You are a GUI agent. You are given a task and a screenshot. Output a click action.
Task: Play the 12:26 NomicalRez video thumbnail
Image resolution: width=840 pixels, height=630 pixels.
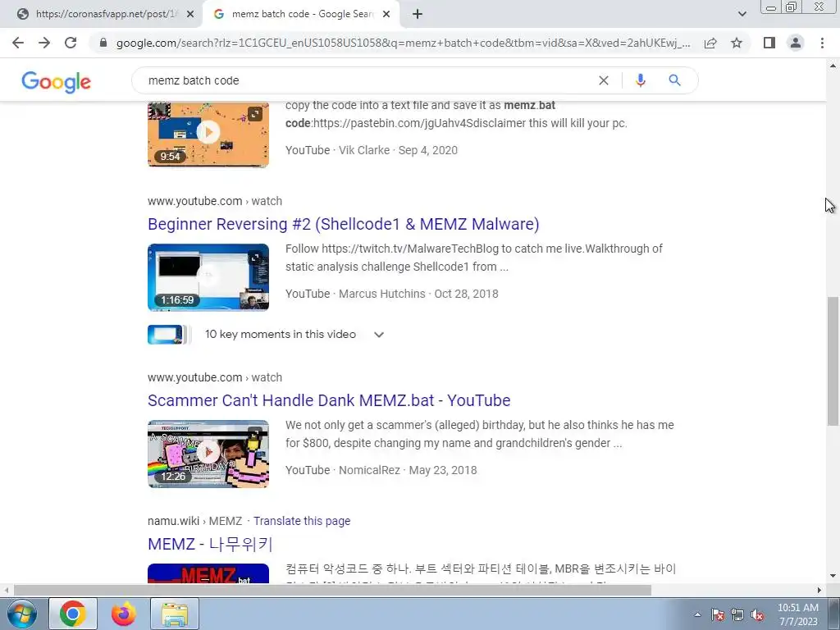click(208, 454)
